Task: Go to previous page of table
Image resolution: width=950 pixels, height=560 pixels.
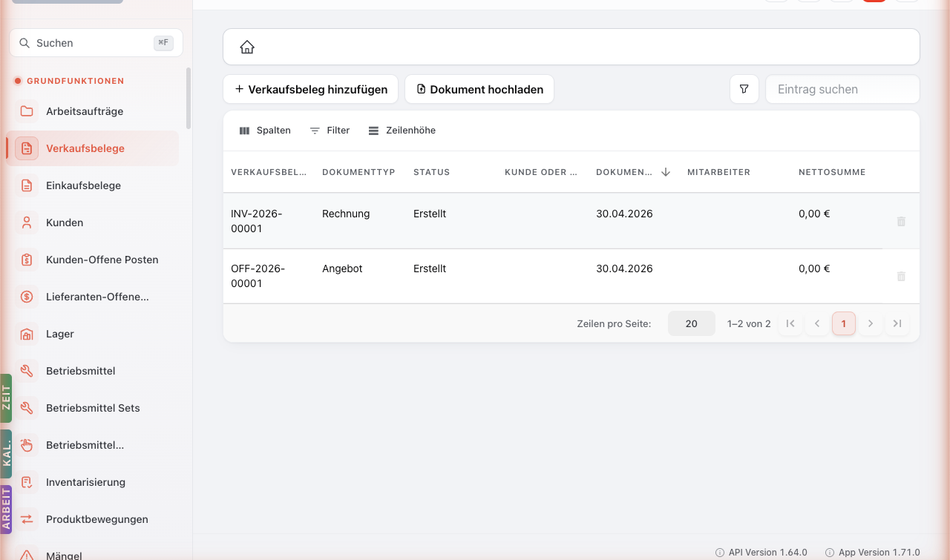Action: pos(817,323)
